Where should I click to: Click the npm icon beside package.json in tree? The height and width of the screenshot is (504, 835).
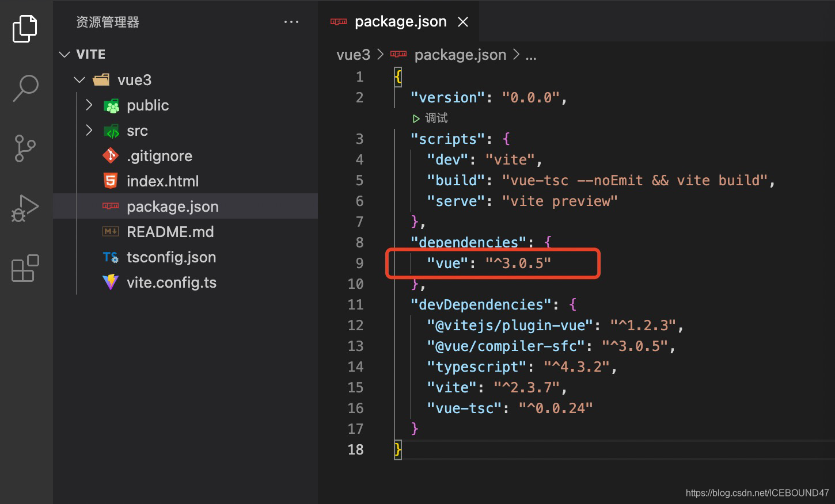(111, 206)
